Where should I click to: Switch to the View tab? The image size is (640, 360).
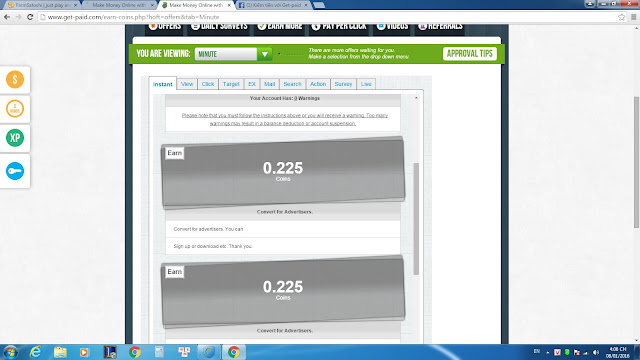pyautogui.click(x=187, y=84)
